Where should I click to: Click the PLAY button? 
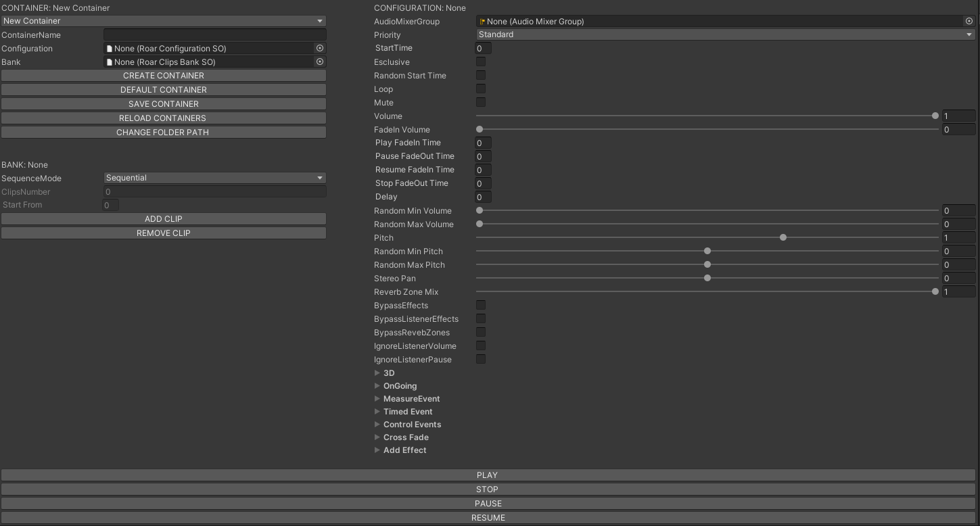(x=487, y=475)
